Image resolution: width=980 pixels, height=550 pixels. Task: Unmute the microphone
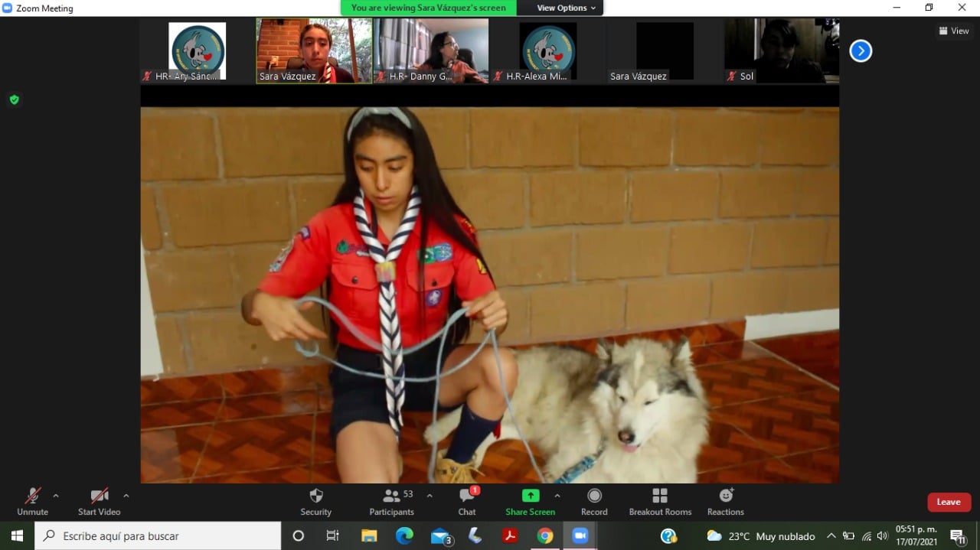(32, 501)
